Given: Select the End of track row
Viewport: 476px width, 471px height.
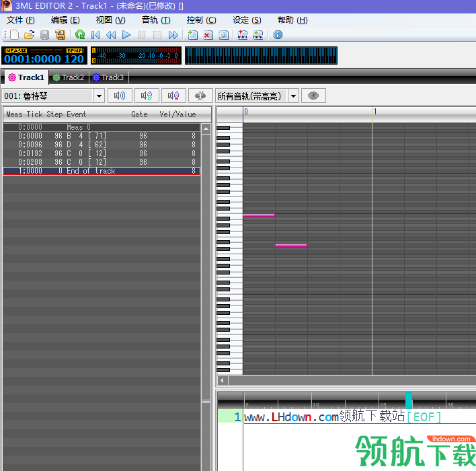Looking at the screenshot, I should tap(102, 171).
